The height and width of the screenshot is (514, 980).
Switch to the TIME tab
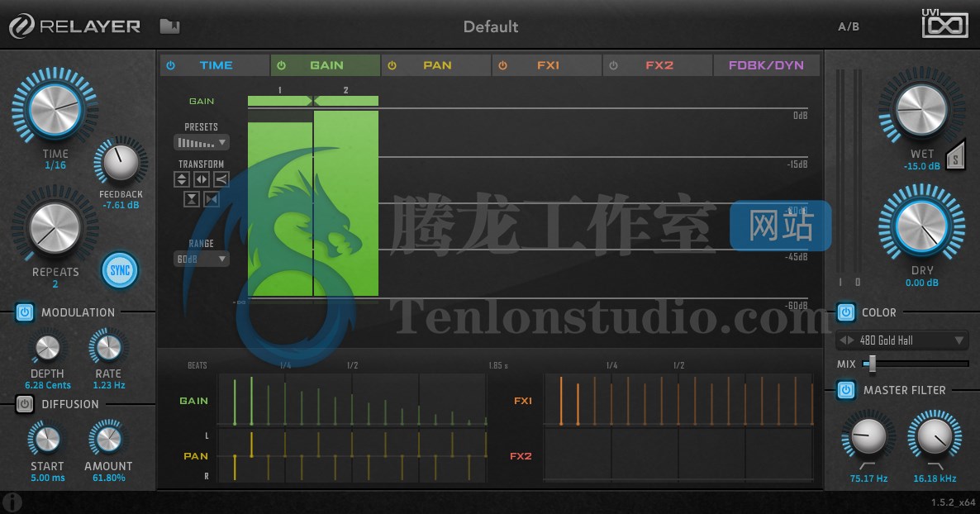215,65
